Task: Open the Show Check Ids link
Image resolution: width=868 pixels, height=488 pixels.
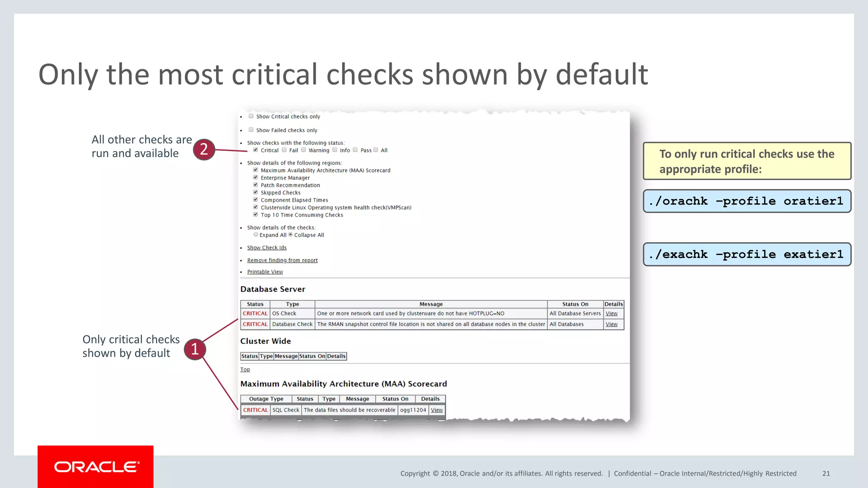Action: (267, 248)
